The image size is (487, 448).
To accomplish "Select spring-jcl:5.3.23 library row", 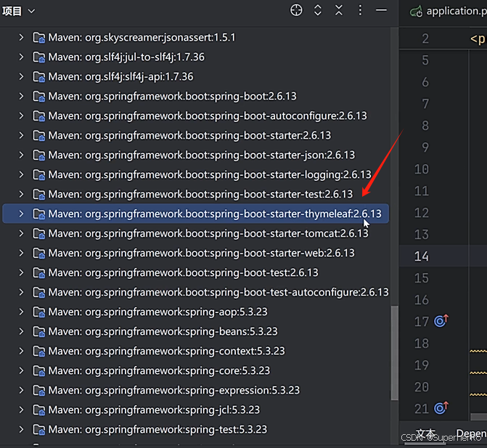I will coord(195,410).
